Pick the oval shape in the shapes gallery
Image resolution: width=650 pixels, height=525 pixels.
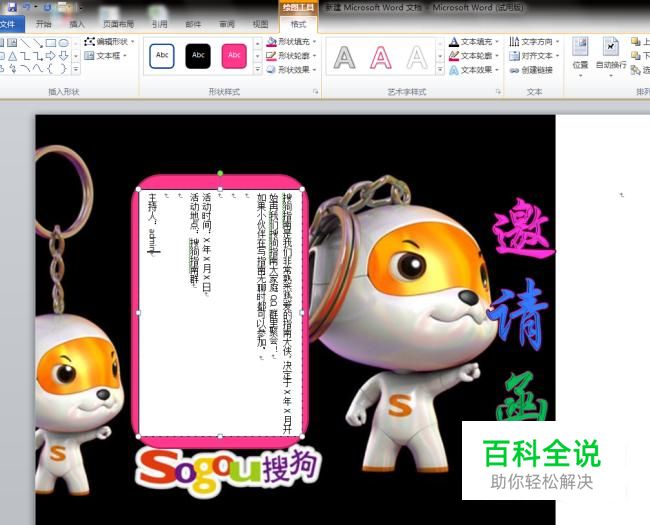tap(63, 42)
